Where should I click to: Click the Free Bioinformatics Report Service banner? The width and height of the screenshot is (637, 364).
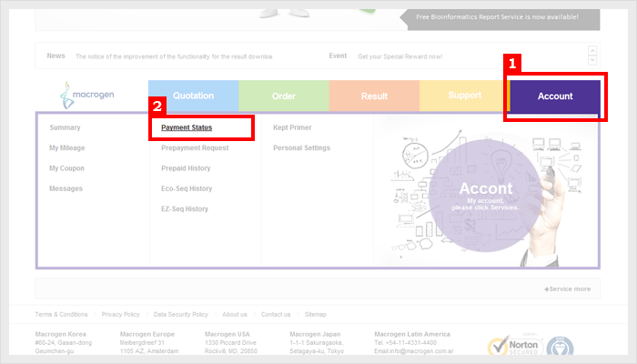coord(500,18)
